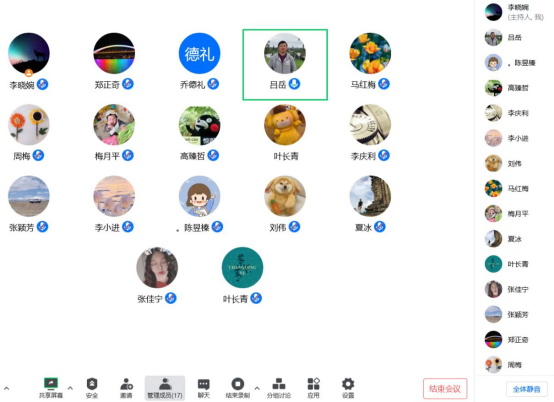Open the 设置 gear settings icon
The width and height of the screenshot is (554, 402).
[348, 388]
